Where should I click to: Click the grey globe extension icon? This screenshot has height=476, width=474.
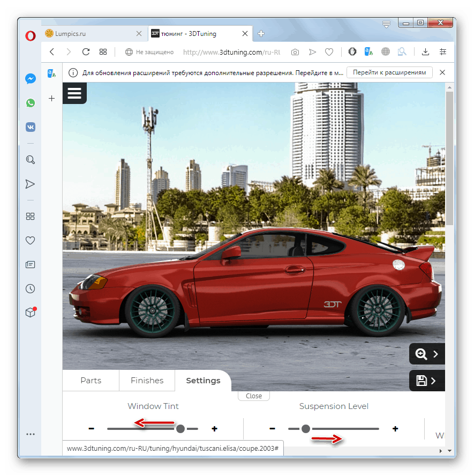coord(386,51)
